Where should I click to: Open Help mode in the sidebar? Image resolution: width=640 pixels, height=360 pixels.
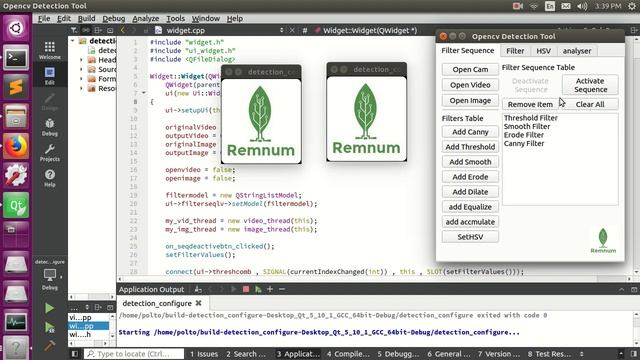tap(49, 178)
